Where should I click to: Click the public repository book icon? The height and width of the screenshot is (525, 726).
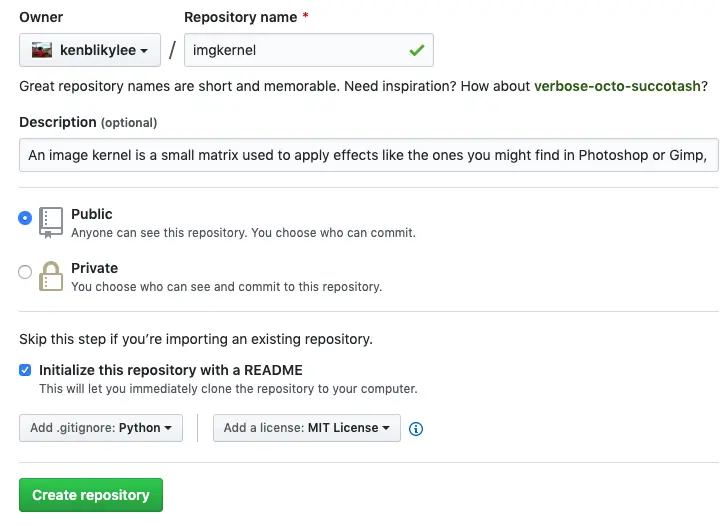50,221
